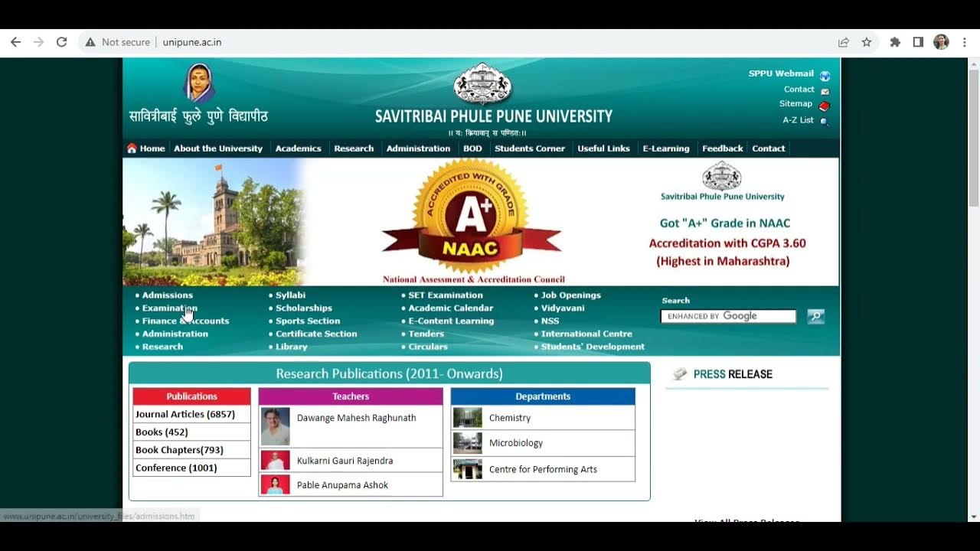Open SET Examination link

point(446,295)
